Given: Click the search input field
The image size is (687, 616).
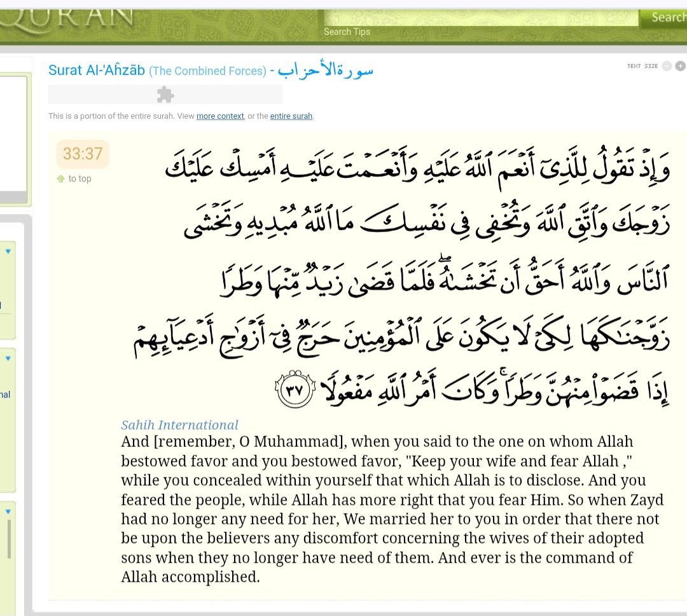Looking at the screenshot, I should coord(481,18).
